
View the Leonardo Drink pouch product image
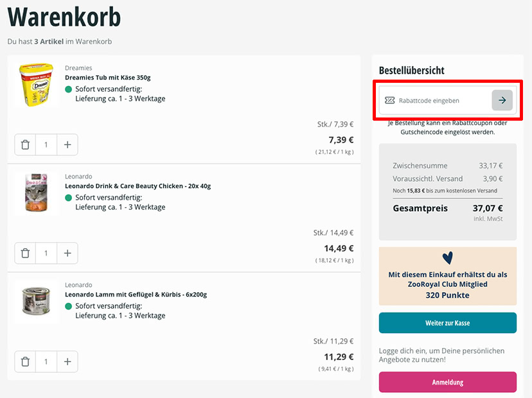coord(37,193)
